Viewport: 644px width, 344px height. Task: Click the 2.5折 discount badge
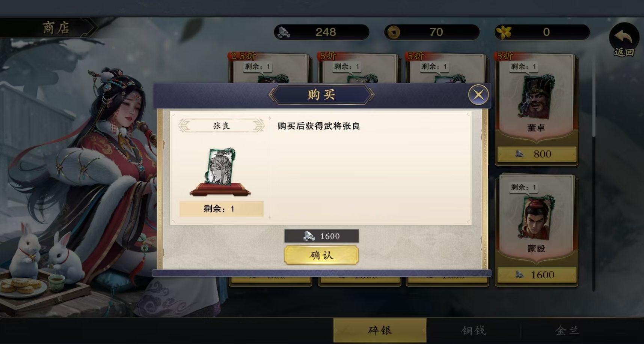[243, 56]
